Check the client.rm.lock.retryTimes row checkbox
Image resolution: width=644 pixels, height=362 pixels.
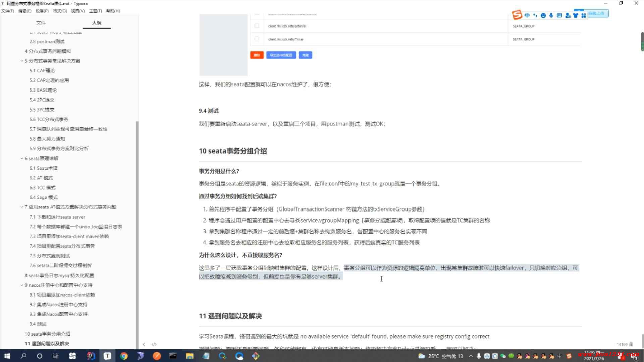coord(257,39)
